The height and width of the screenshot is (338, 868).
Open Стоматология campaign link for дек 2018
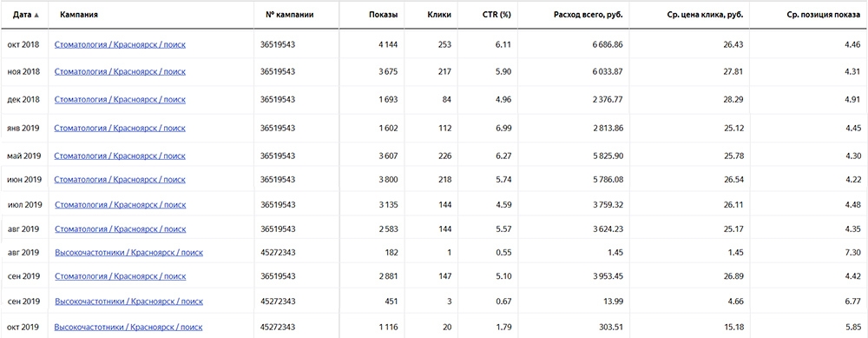coord(120,100)
